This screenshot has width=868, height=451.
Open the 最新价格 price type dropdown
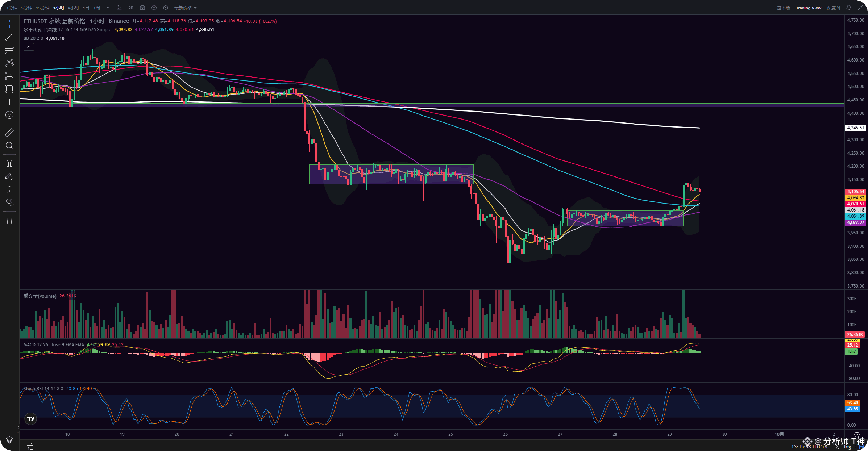click(x=185, y=8)
